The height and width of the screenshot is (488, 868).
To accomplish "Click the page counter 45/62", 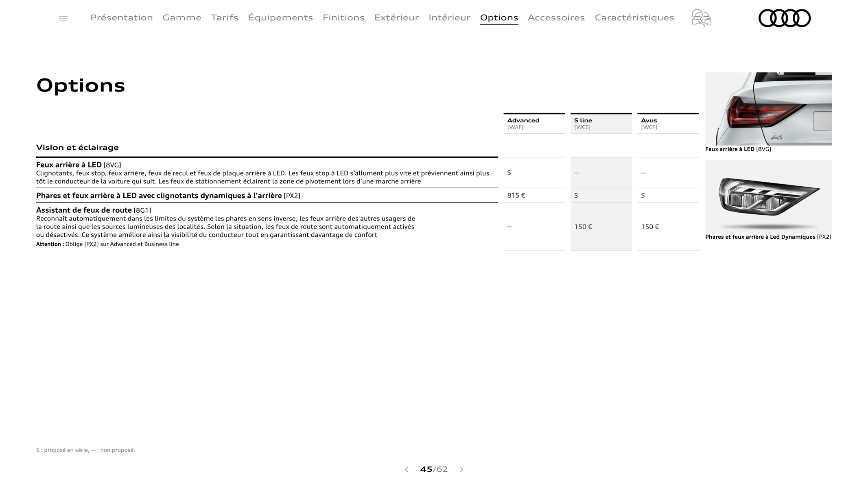I will click(434, 469).
